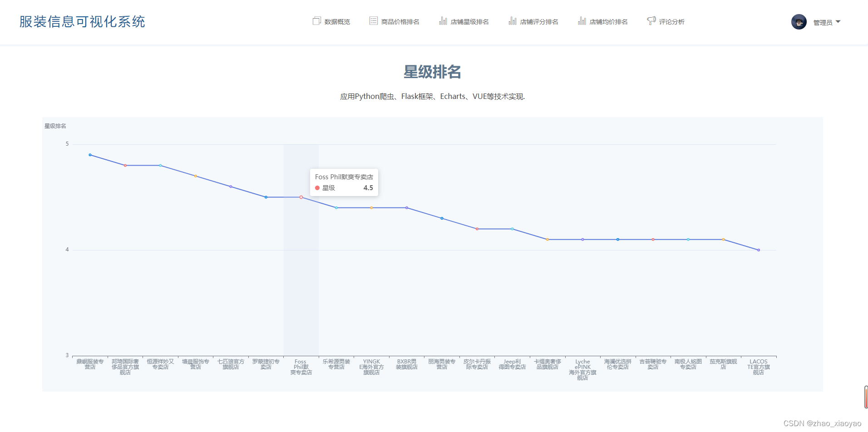Click the 星级排名 page heading
Viewport: 868px width, 432px height.
coord(432,72)
